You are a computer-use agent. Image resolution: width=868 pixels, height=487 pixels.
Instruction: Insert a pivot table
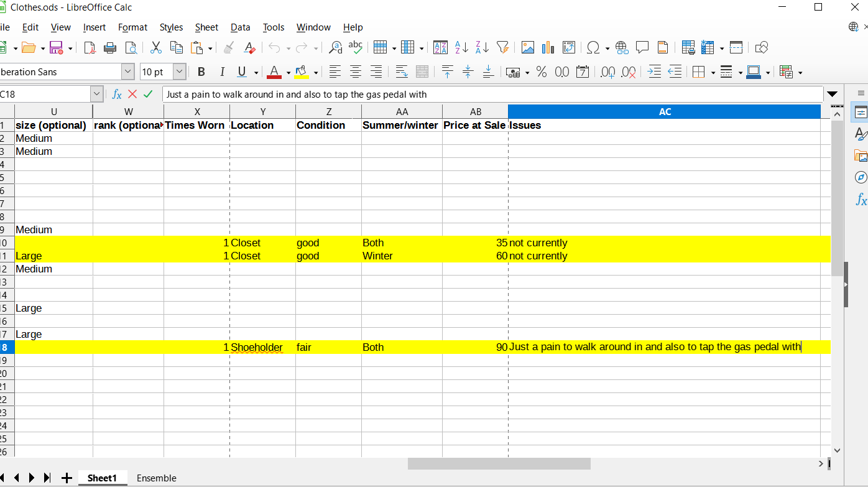point(568,47)
